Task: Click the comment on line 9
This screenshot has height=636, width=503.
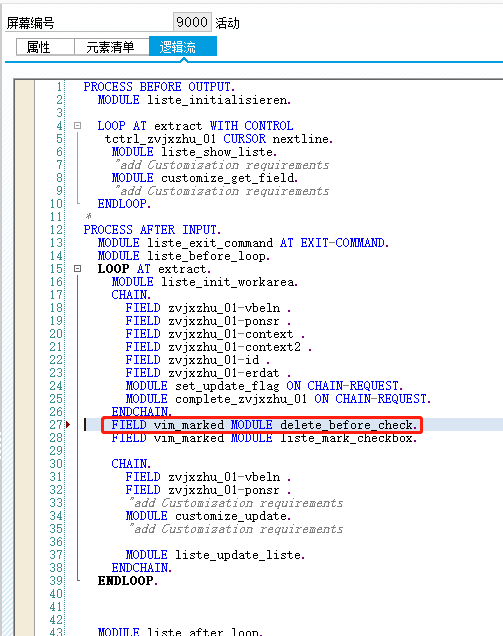Action: [x=222, y=191]
